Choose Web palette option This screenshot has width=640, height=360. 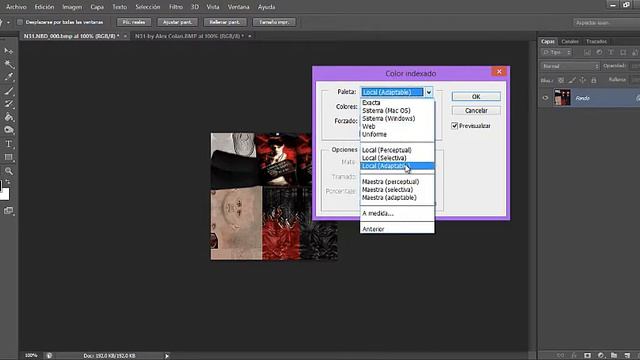tap(368, 127)
